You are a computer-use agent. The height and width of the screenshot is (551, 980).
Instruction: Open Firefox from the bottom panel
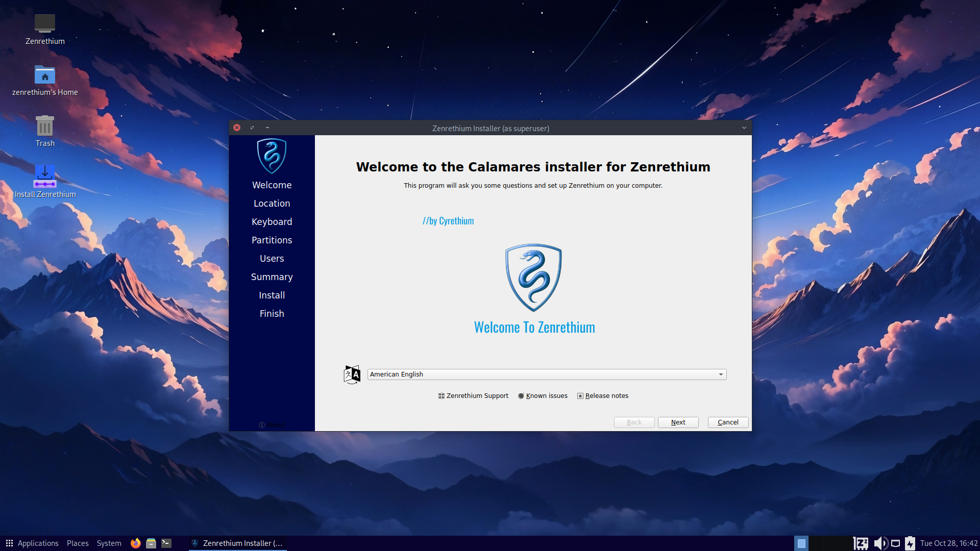click(135, 543)
